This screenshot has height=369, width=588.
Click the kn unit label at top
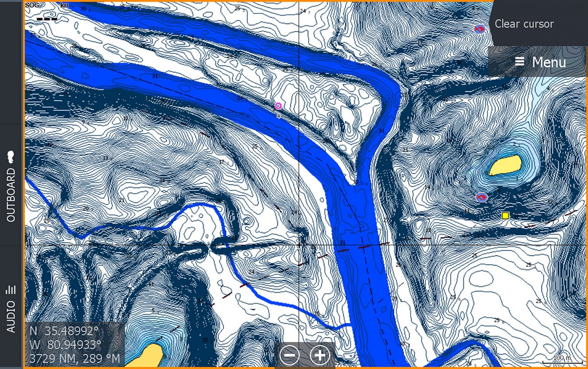pos(65,5)
